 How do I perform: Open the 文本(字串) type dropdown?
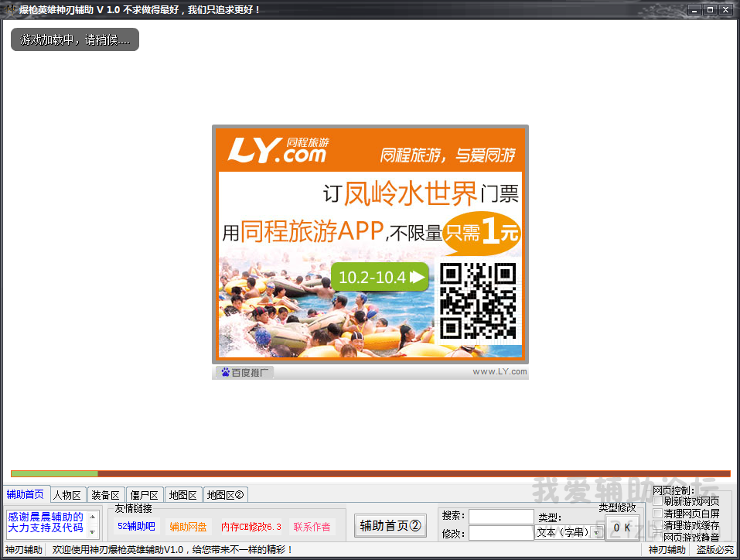coord(596,533)
